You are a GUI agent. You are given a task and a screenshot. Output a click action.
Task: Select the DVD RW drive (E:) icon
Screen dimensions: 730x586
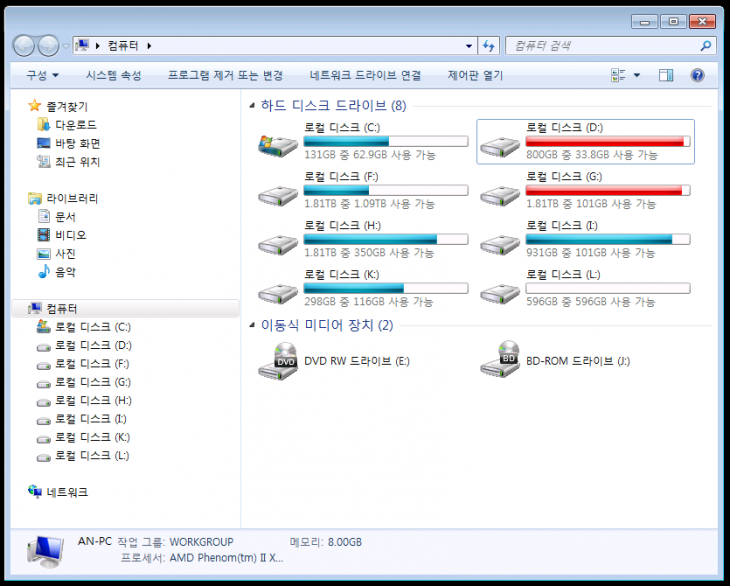(278, 361)
